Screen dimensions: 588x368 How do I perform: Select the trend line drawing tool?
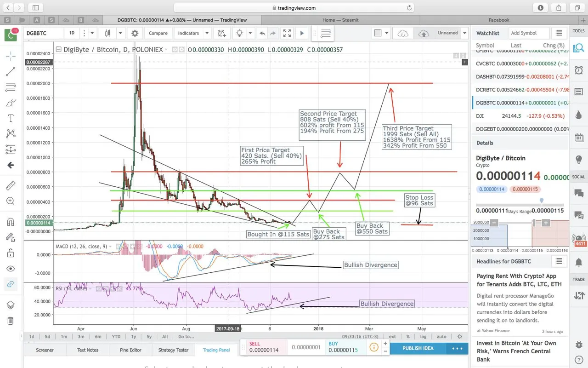point(11,72)
